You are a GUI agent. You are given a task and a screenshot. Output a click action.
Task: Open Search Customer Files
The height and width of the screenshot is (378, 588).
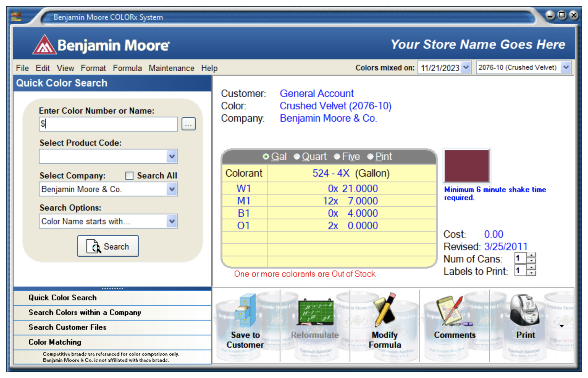click(112, 327)
